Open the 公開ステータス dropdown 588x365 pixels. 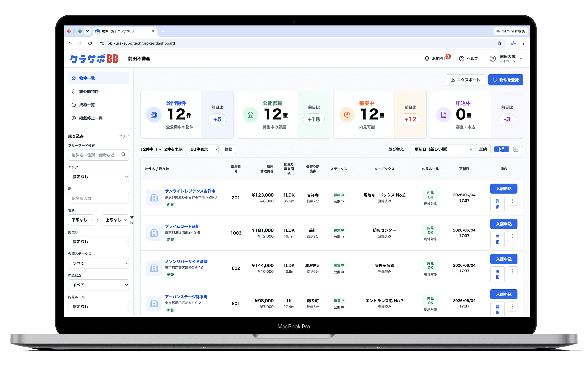(98, 263)
